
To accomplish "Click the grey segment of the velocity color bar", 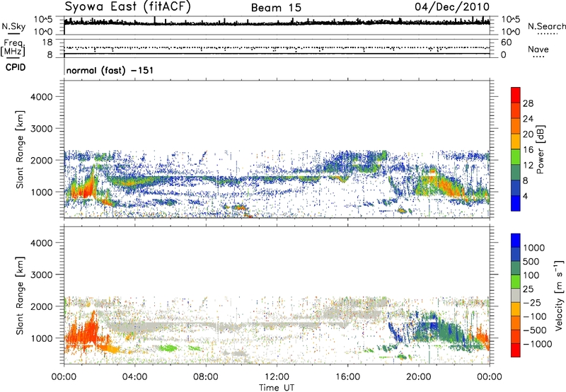I will pyautogui.click(x=516, y=296).
